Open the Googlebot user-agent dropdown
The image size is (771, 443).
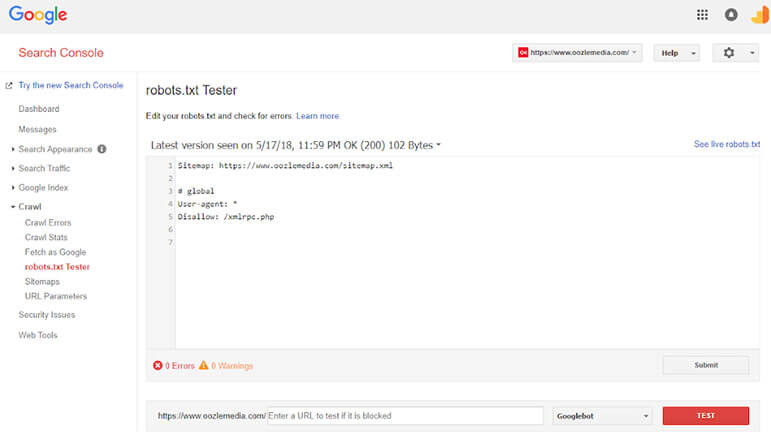(602, 416)
